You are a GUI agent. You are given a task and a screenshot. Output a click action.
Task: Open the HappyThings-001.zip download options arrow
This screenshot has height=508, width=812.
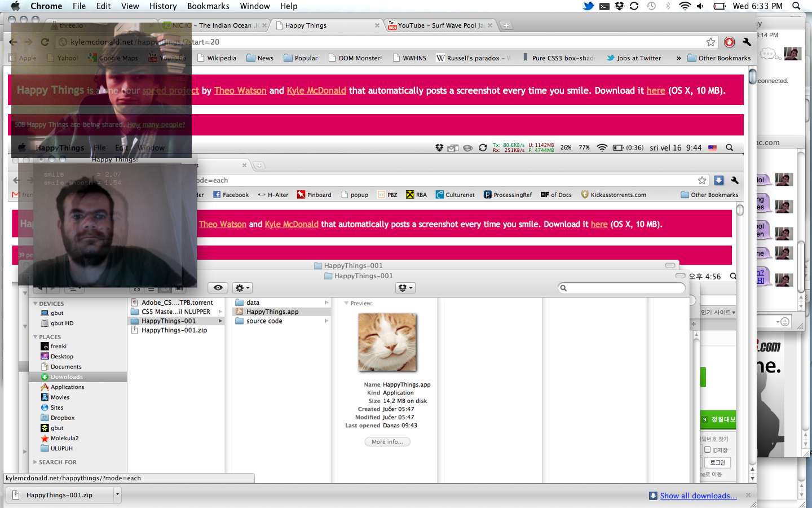click(117, 495)
